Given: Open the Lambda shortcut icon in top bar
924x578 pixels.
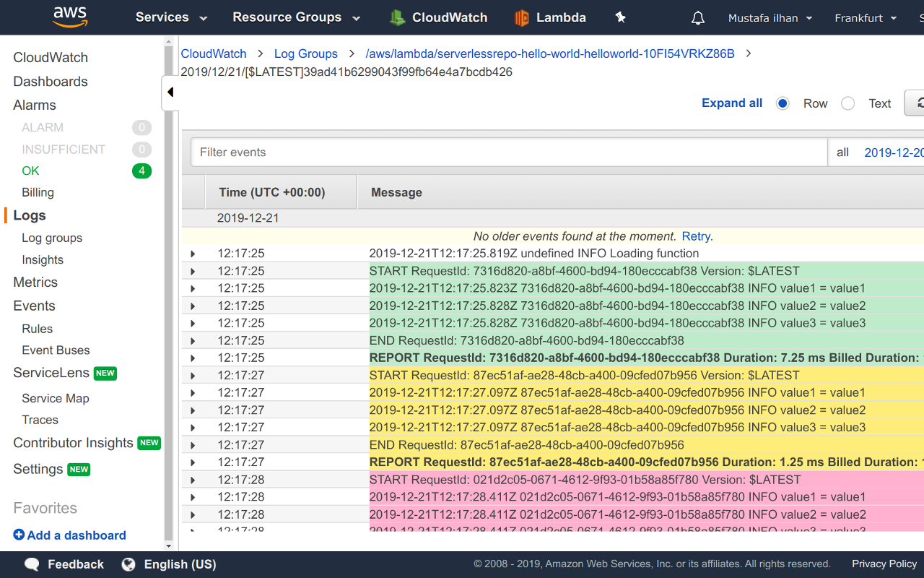Looking at the screenshot, I should 521,18.
